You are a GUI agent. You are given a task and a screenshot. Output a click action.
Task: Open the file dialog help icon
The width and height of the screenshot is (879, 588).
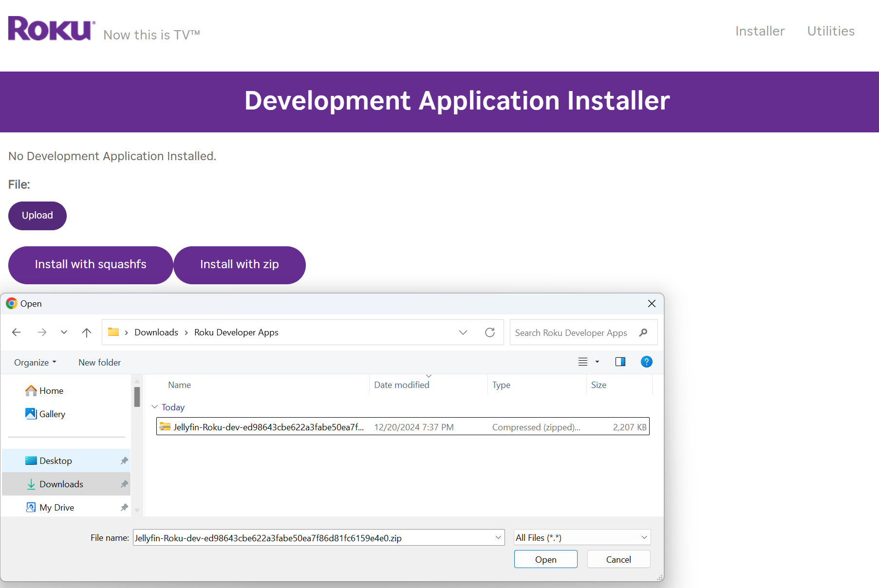tap(646, 362)
